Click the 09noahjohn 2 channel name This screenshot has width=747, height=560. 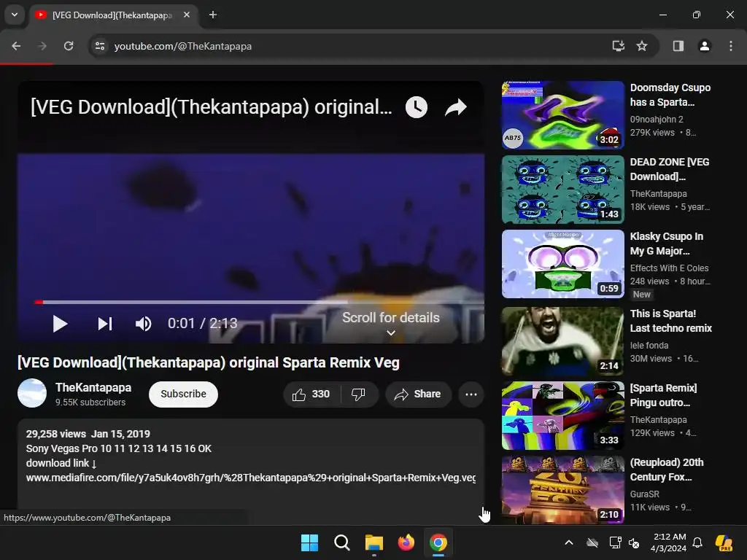(657, 119)
